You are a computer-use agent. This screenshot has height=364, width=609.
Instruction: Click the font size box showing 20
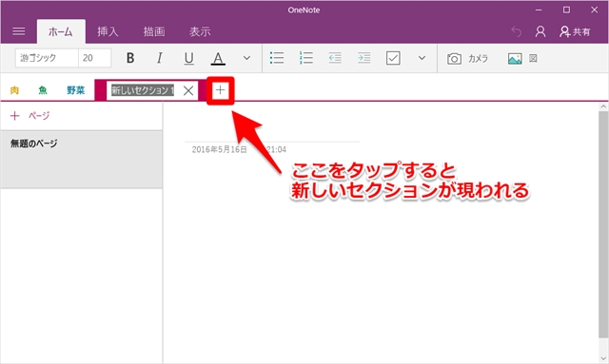tap(95, 58)
